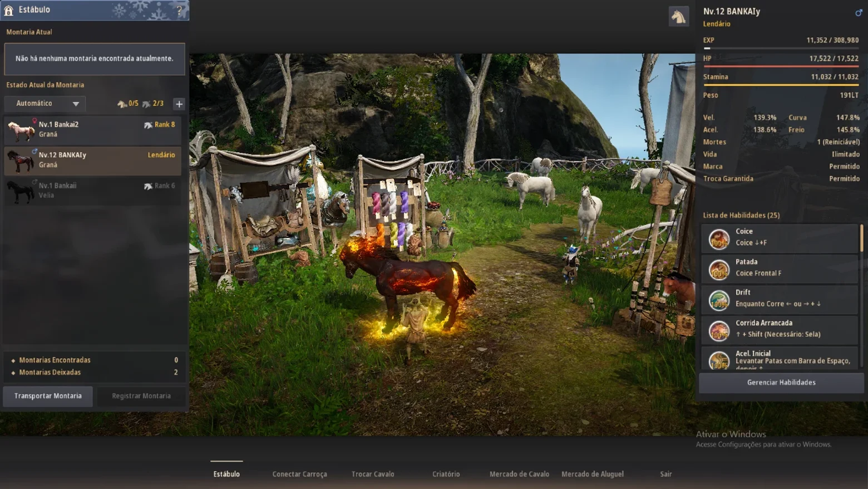Click the Registrar Montaria button
The height and width of the screenshot is (489, 868).
point(141,396)
